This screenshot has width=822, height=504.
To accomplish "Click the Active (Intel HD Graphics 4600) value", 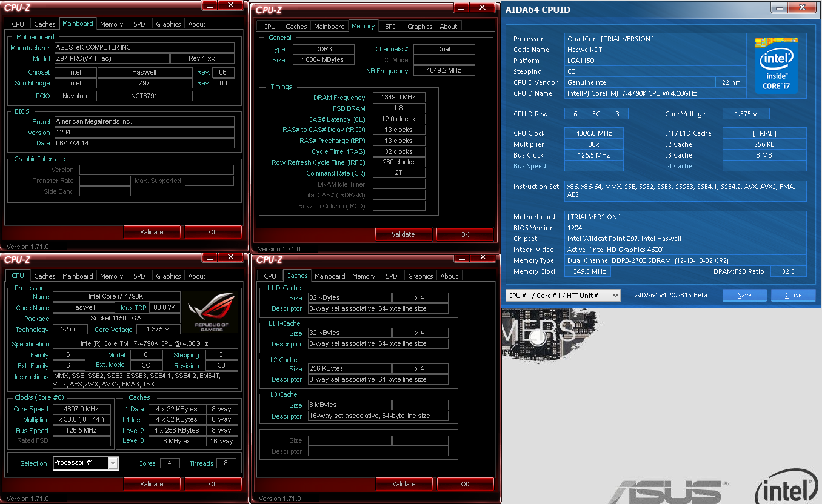I will point(686,250).
